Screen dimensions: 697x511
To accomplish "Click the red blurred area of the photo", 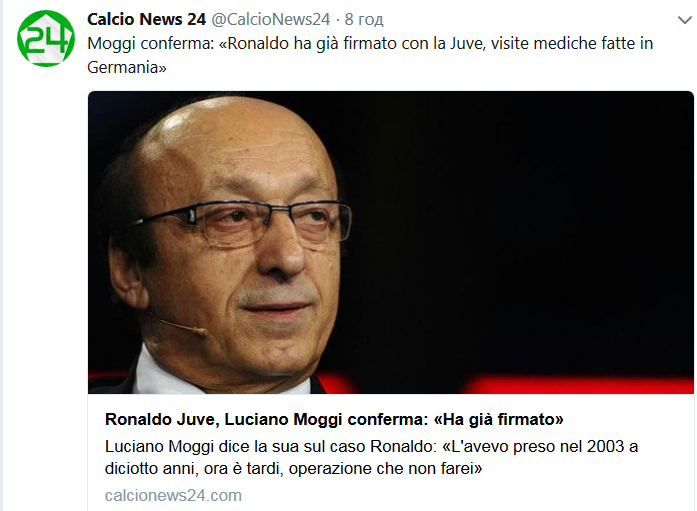I will [x=578, y=384].
